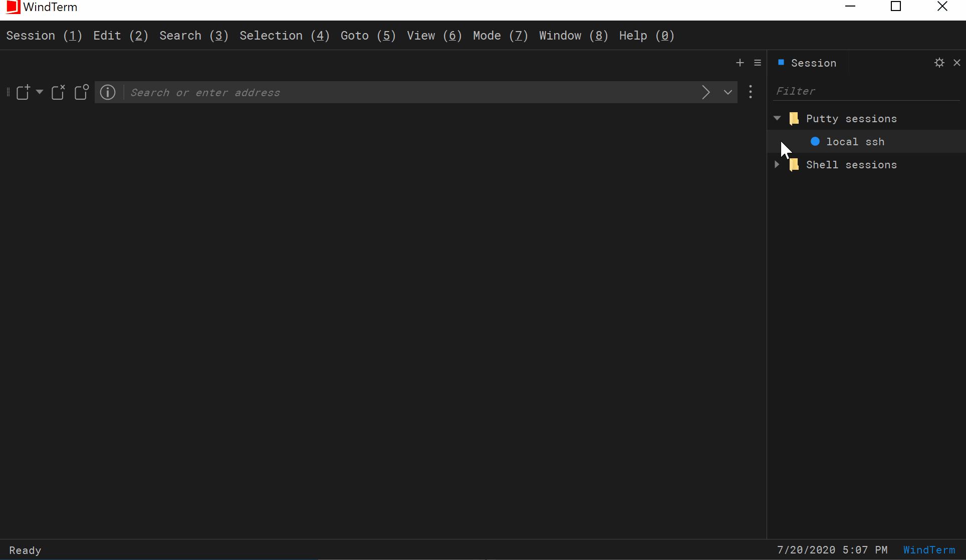Click the add new session plus icon

point(740,63)
